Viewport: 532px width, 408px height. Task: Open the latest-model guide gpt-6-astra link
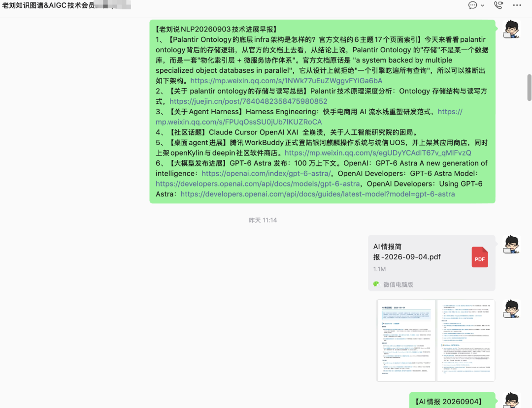(318, 194)
